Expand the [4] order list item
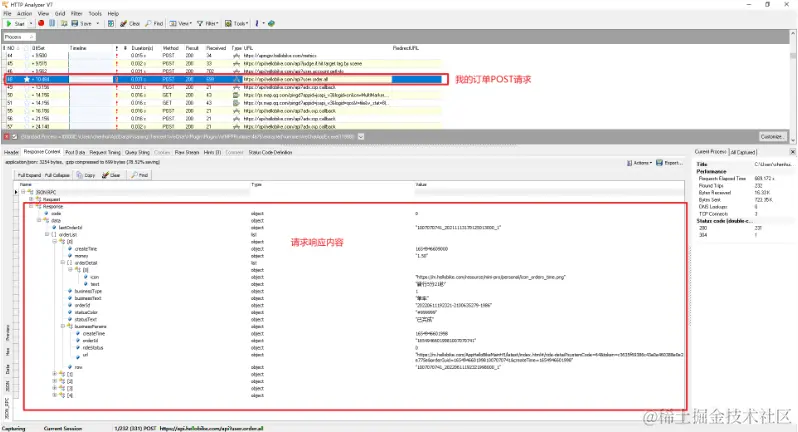 click(55, 395)
